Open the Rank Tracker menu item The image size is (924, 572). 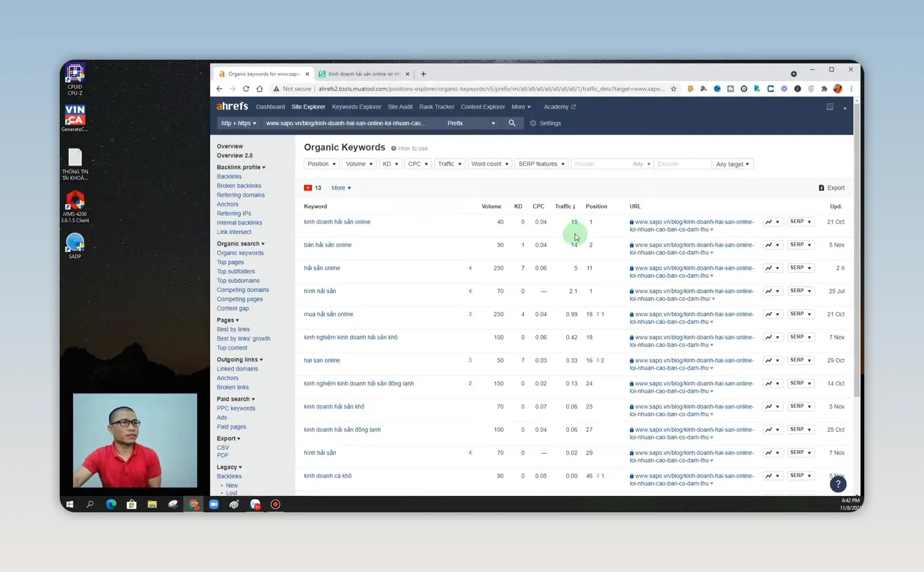click(436, 107)
